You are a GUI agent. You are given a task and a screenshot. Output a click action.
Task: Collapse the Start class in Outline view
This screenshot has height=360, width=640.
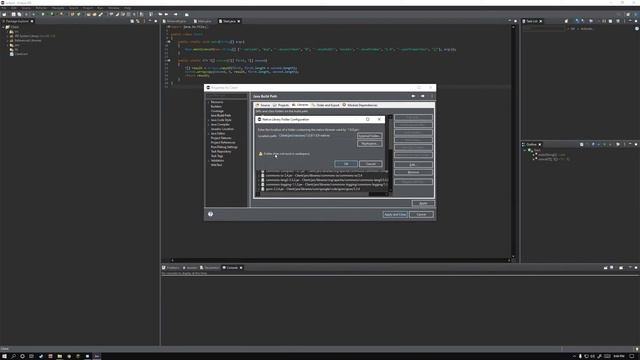[x=525, y=150]
